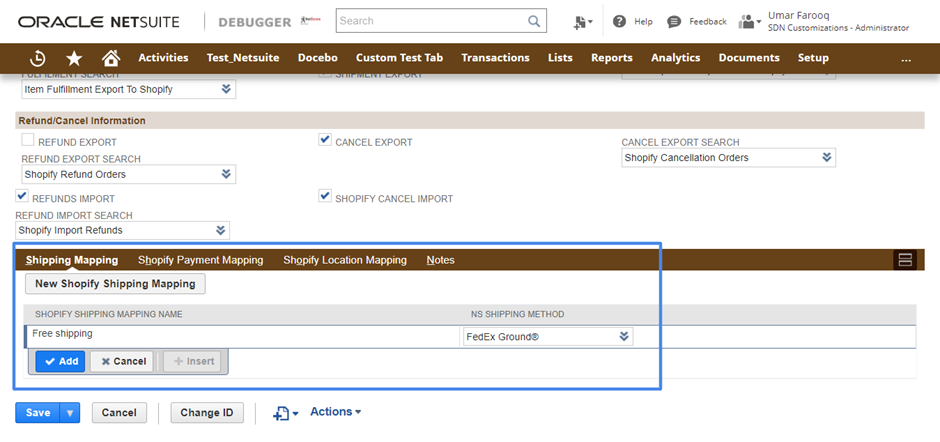Viewport: 940px width, 442px height.
Task: Open the user role switcher icon
Action: 749,22
